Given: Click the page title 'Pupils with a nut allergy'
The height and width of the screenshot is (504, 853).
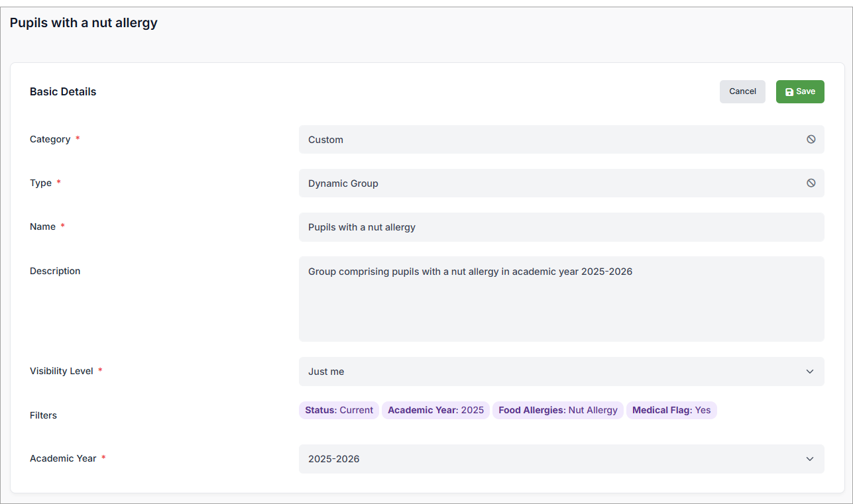Looking at the screenshot, I should tap(84, 23).
